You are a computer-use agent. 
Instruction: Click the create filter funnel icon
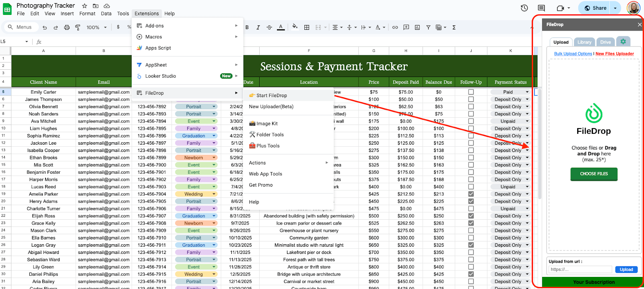(x=428, y=27)
